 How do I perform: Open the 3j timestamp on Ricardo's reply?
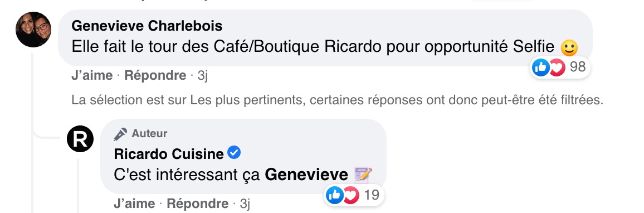pyautogui.click(x=245, y=204)
